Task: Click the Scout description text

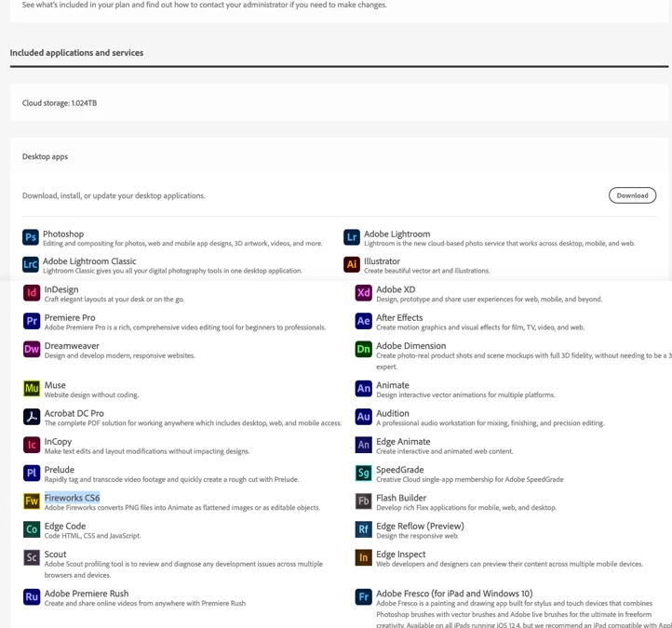Action: 183,569
